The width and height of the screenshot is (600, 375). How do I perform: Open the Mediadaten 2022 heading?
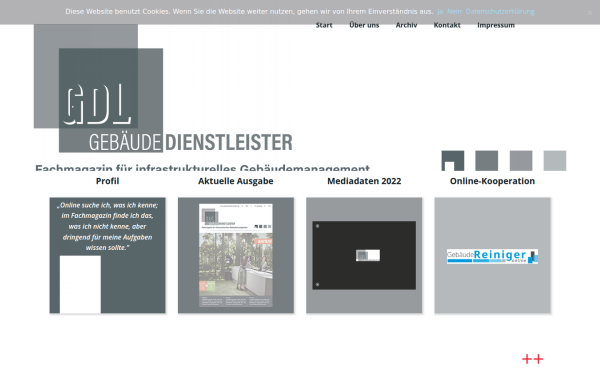(364, 181)
